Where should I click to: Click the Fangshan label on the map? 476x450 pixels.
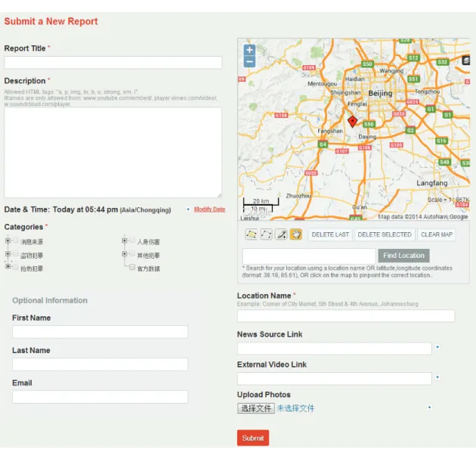coord(330,131)
